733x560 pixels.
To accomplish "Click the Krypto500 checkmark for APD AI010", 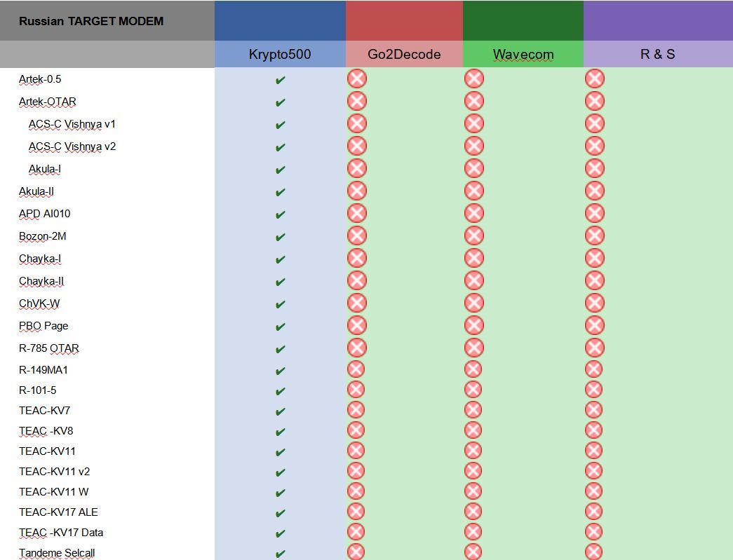I will click(x=280, y=215).
